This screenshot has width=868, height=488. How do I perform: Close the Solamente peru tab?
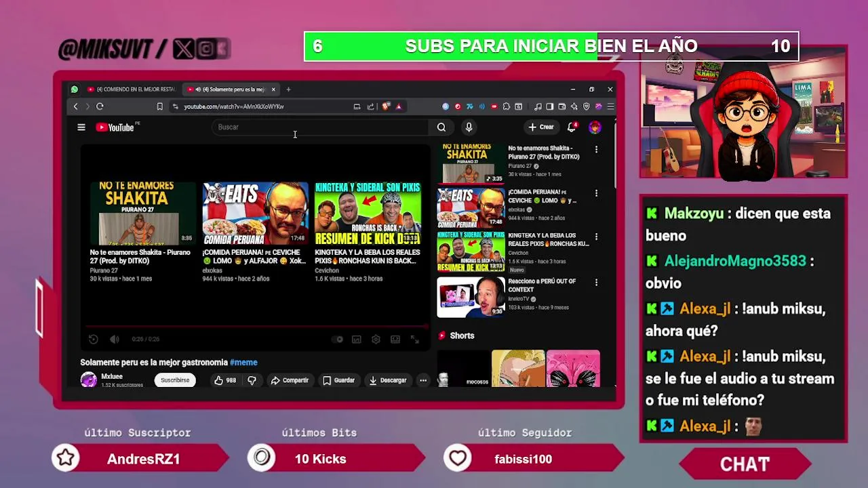[x=273, y=89]
